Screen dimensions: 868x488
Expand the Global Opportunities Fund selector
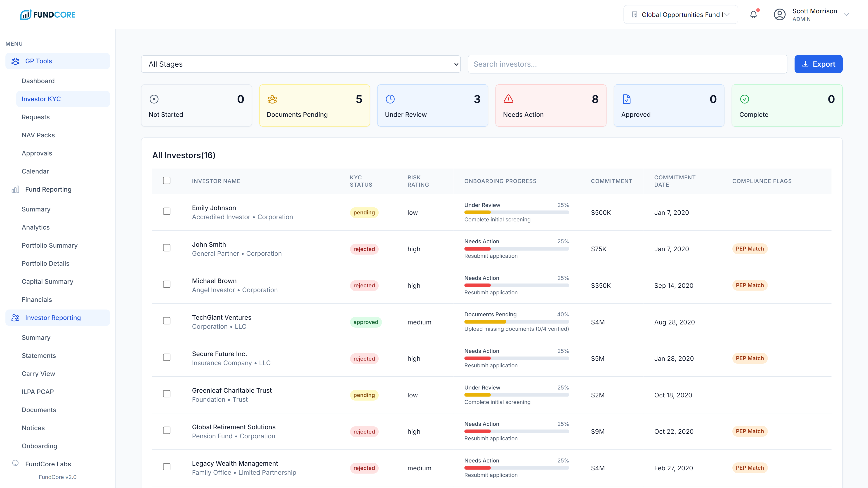pyautogui.click(x=680, y=14)
